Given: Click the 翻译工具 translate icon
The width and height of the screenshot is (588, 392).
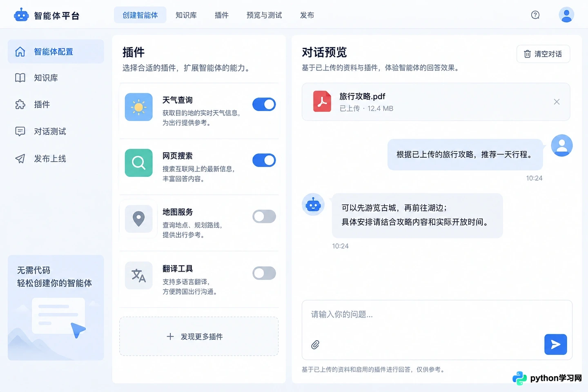Looking at the screenshot, I should tap(138, 276).
